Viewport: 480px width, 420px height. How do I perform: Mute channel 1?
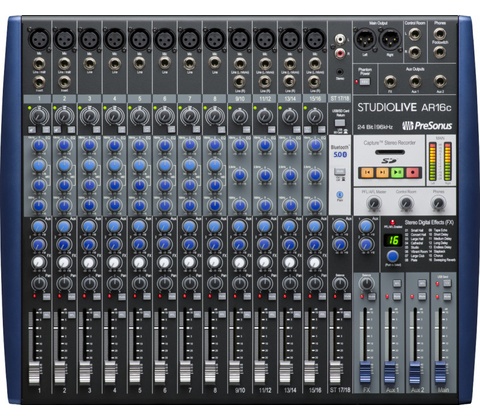[47, 296]
